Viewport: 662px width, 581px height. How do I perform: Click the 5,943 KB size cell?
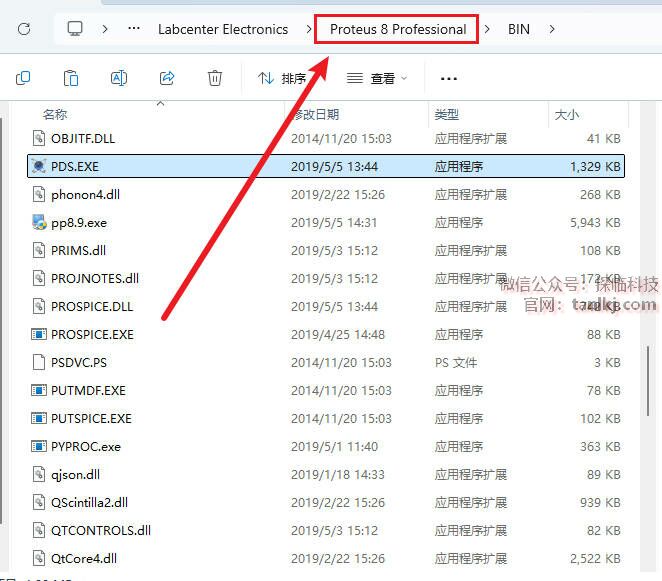[595, 223]
